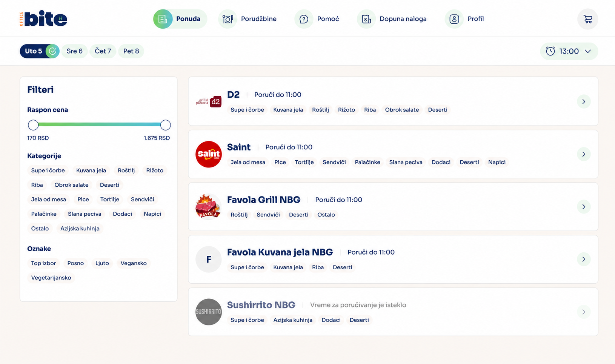
Task: Click the minimum price slider handle
Action: click(x=33, y=125)
